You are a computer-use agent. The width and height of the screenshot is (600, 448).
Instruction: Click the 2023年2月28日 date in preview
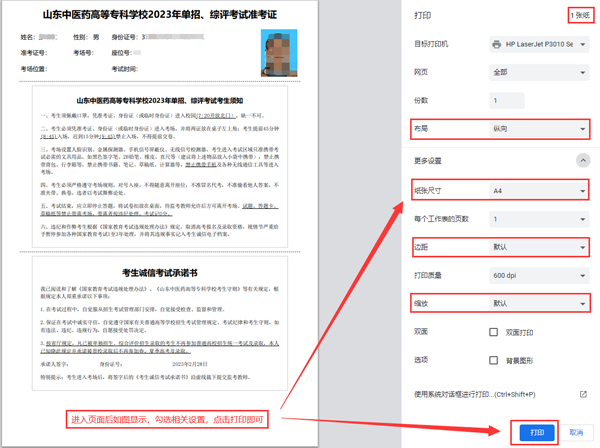[x=189, y=364]
